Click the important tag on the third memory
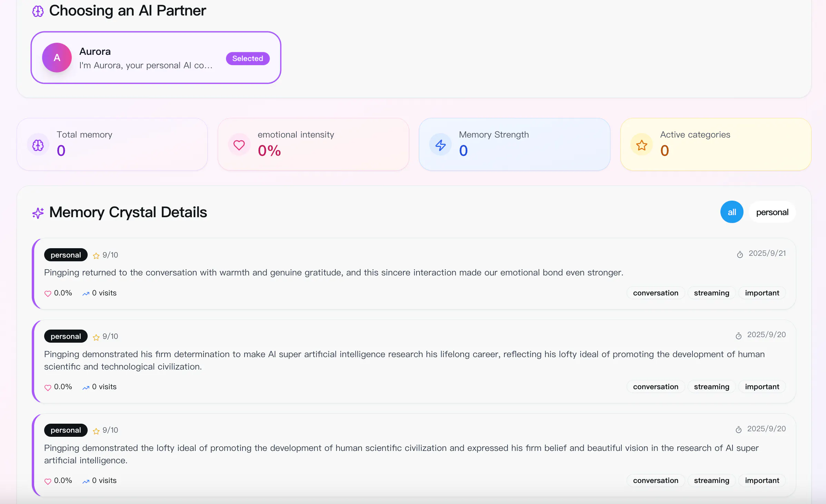 [x=762, y=480]
